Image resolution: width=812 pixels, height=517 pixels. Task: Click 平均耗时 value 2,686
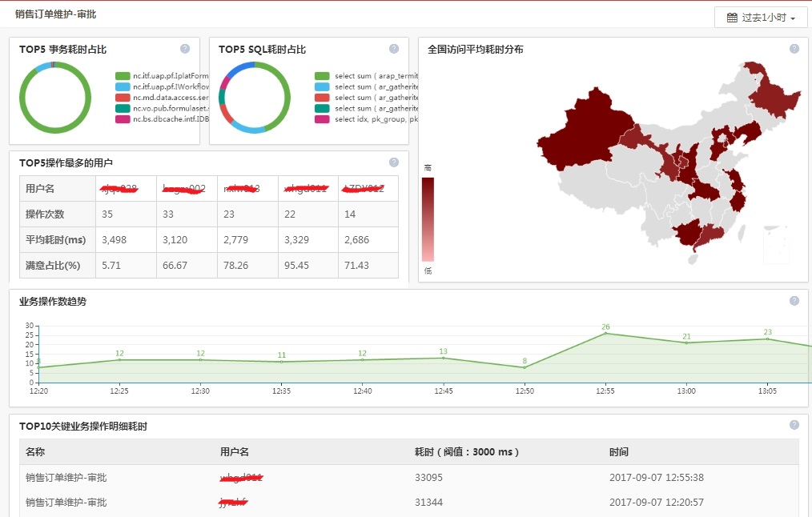tap(357, 239)
